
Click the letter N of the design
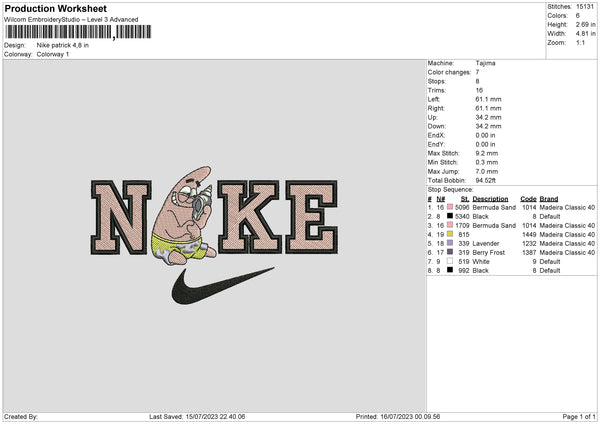pyautogui.click(x=121, y=217)
